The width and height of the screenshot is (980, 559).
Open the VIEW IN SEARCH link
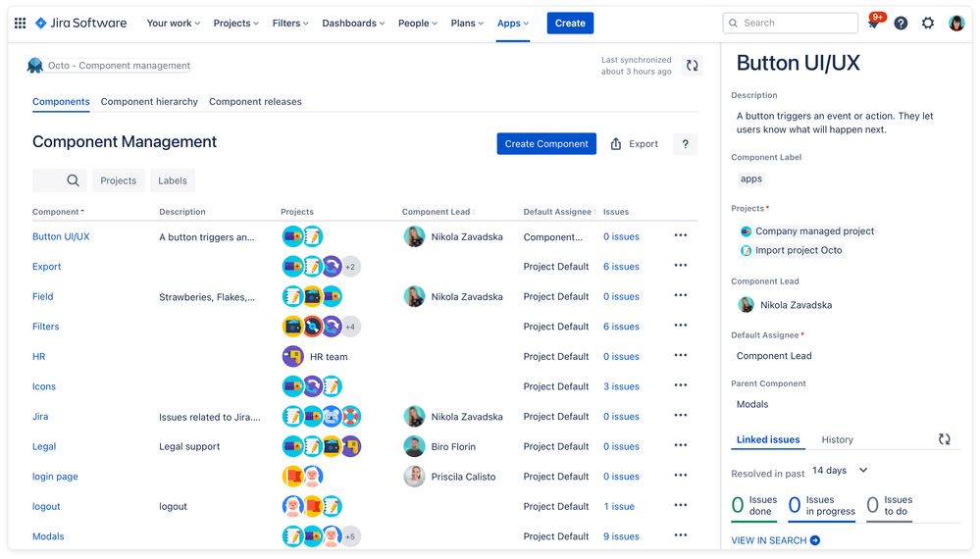[776, 540]
